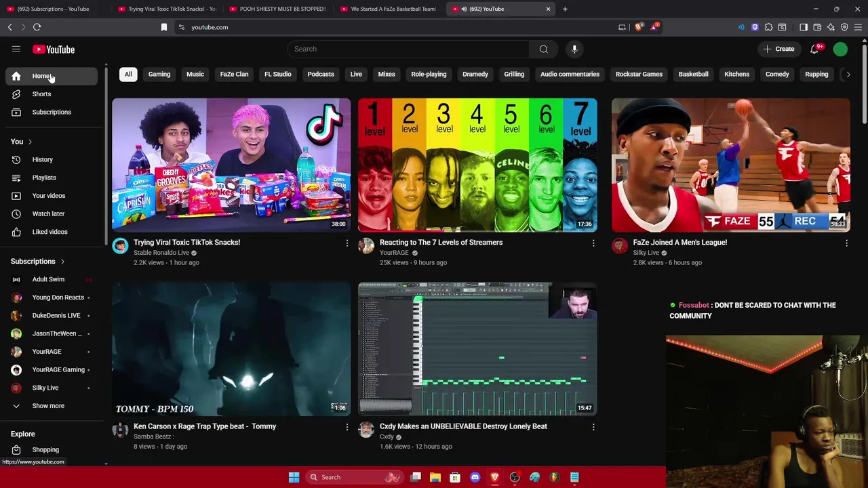
Task: Select the Music filter chip
Action: pos(195,75)
